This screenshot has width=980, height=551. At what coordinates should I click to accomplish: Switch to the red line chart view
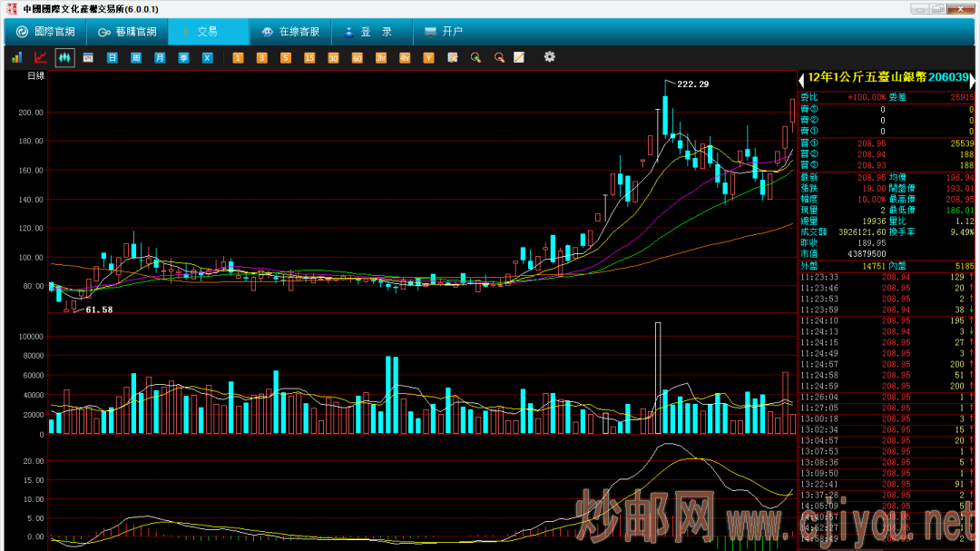(x=40, y=57)
